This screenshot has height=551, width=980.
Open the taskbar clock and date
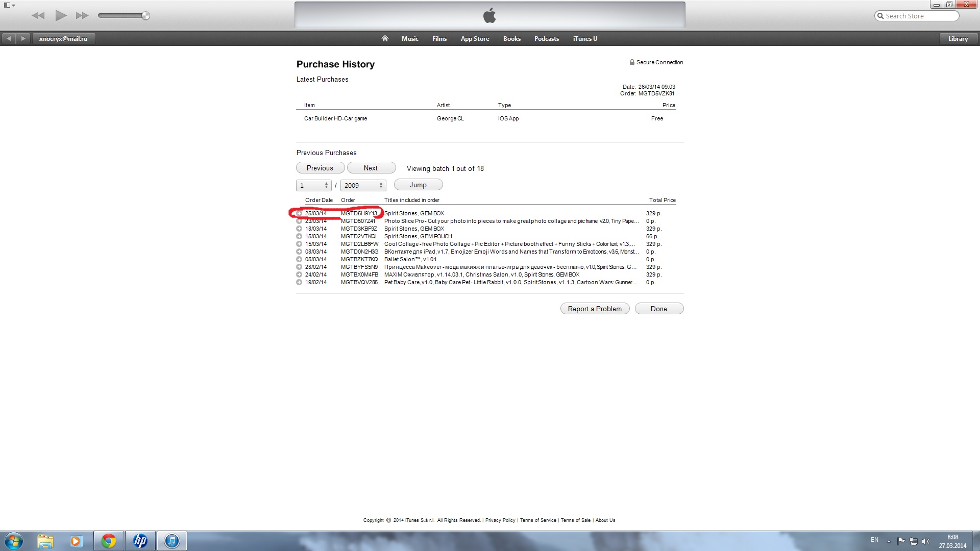[952, 541]
